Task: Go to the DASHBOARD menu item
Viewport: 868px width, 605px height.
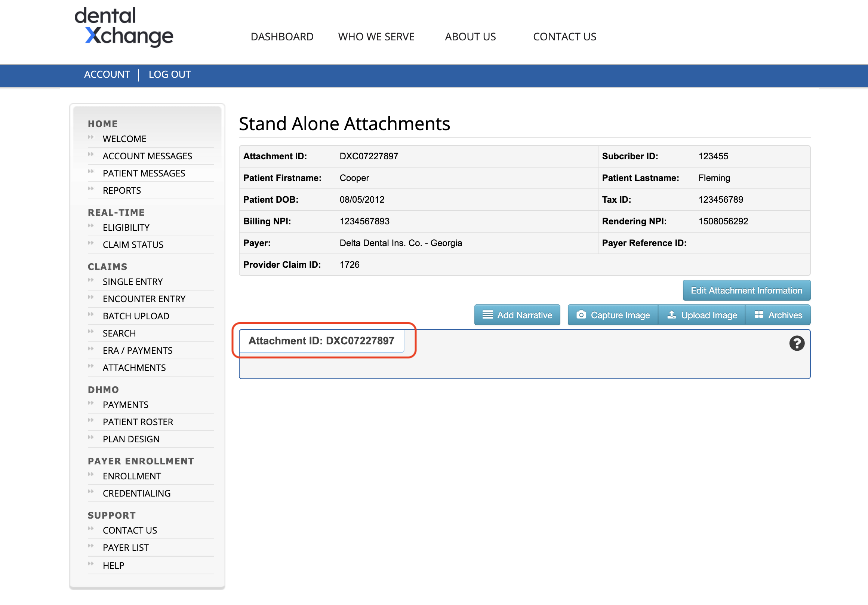Action: click(x=282, y=37)
